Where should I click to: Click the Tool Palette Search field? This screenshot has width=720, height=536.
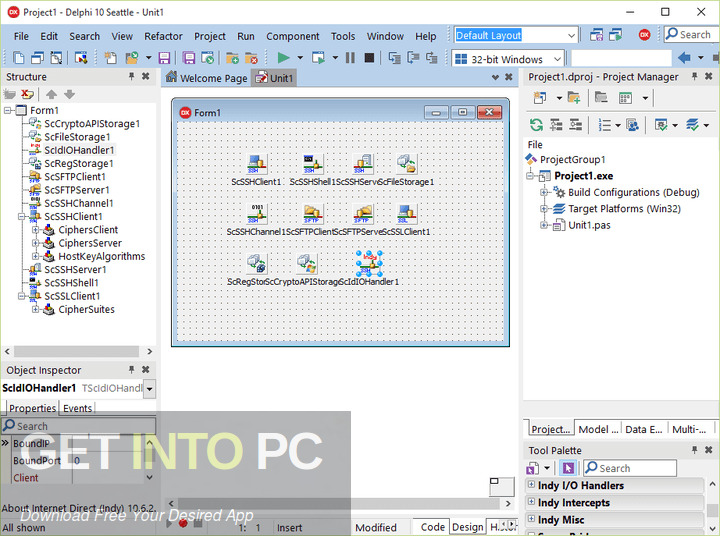[630, 468]
